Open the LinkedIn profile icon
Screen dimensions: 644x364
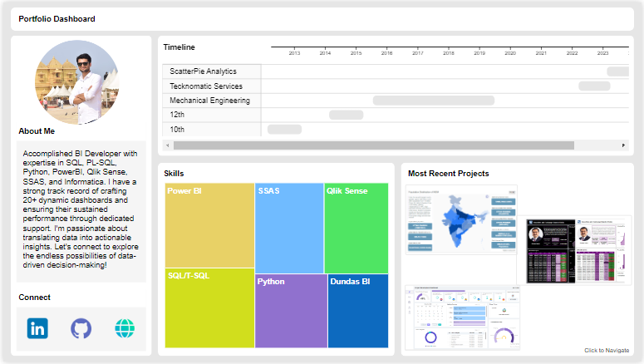tap(37, 328)
